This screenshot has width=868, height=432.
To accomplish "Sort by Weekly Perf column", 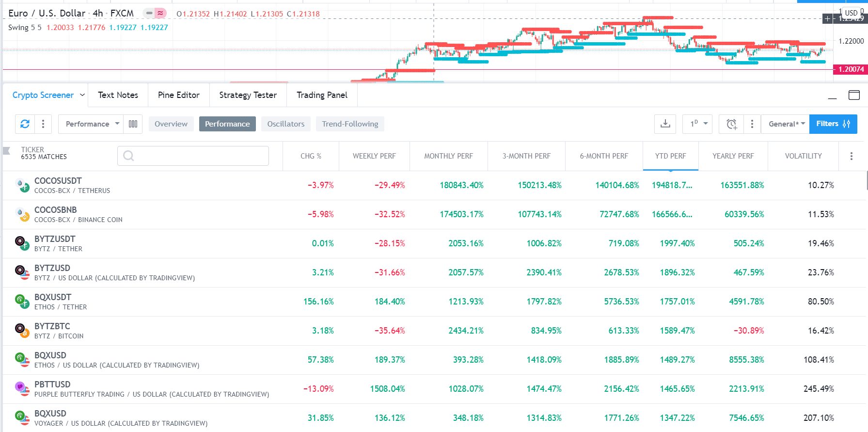I will pos(374,156).
